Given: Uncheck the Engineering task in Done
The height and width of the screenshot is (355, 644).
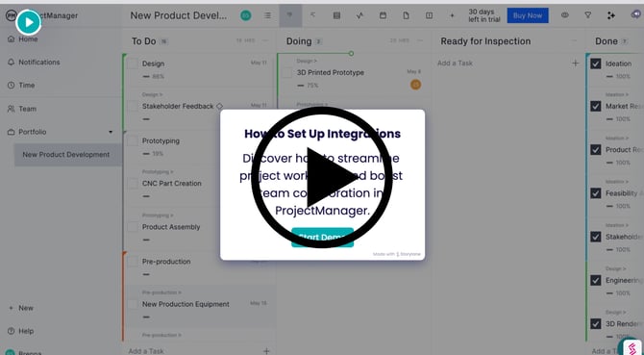Looking at the screenshot, I should tap(596, 280).
